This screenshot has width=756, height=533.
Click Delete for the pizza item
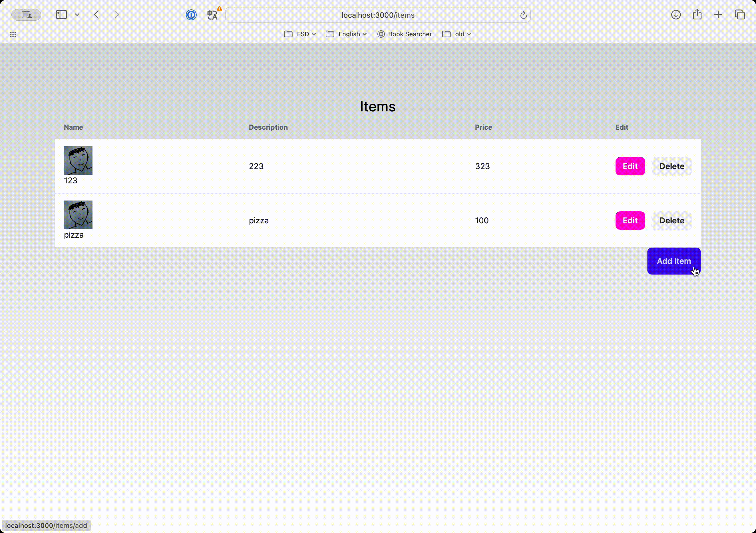(x=672, y=221)
